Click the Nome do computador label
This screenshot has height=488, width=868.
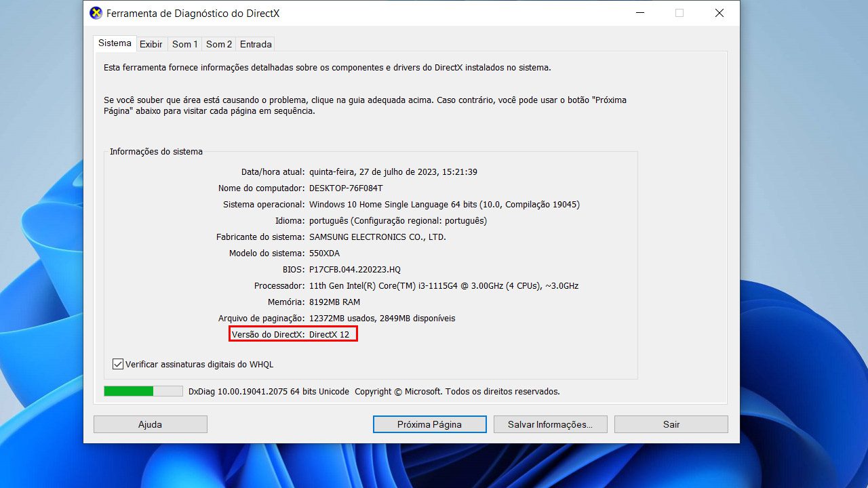pyautogui.click(x=262, y=188)
